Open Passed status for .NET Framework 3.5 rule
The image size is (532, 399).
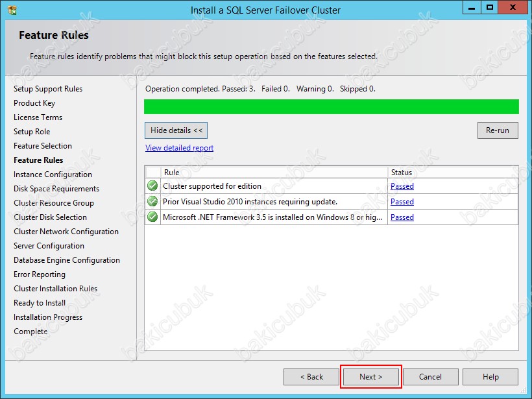[x=402, y=217]
